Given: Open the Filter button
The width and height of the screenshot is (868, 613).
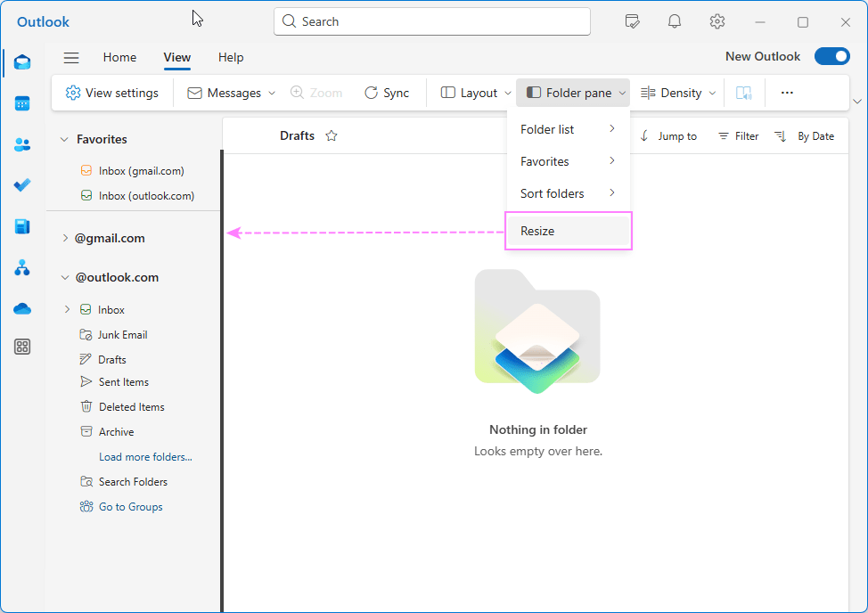Looking at the screenshot, I should [739, 136].
